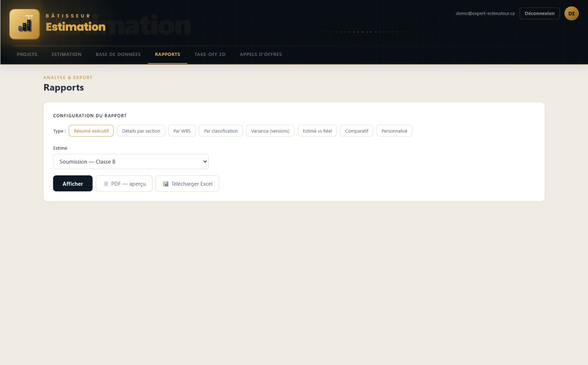Choose the Estimé vs Réel report type

[317, 131]
